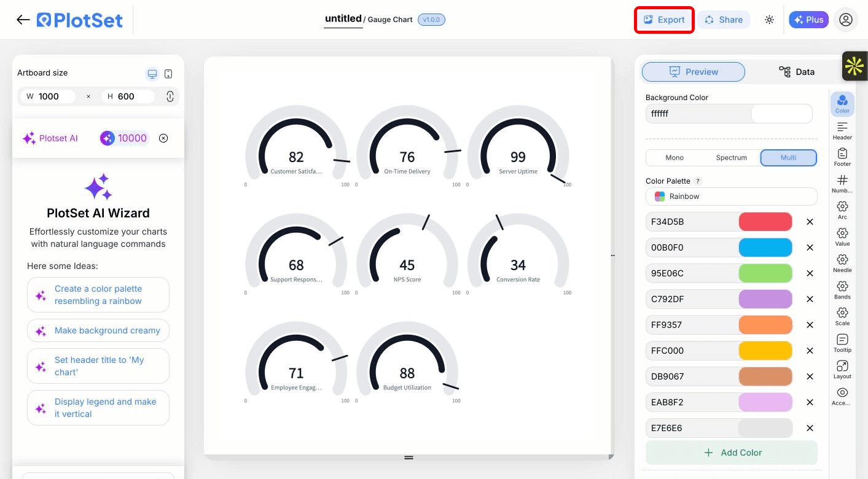868x479 pixels.
Task: Open the F34D5B red color swatch
Action: point(765,222)
